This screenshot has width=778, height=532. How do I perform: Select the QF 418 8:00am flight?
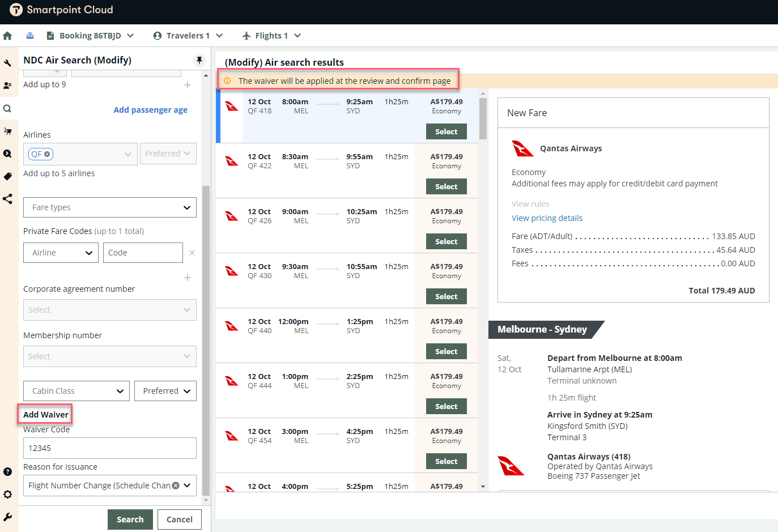(447, 131)
